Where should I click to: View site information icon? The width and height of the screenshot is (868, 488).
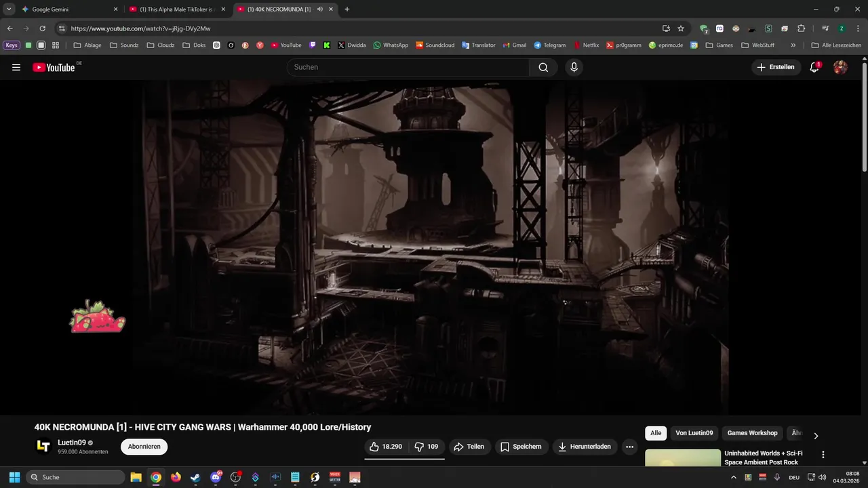pyautogui.click(x=61, y=28)
